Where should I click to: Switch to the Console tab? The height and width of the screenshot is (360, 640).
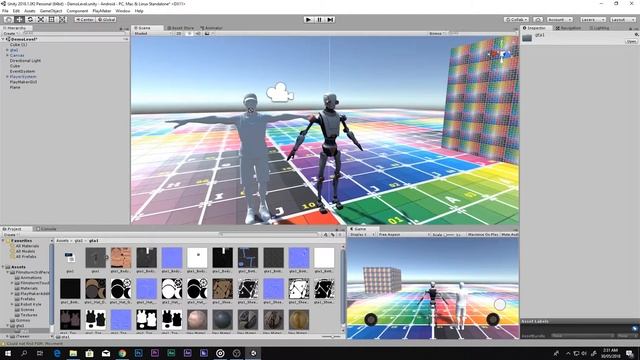coord(46,229)
